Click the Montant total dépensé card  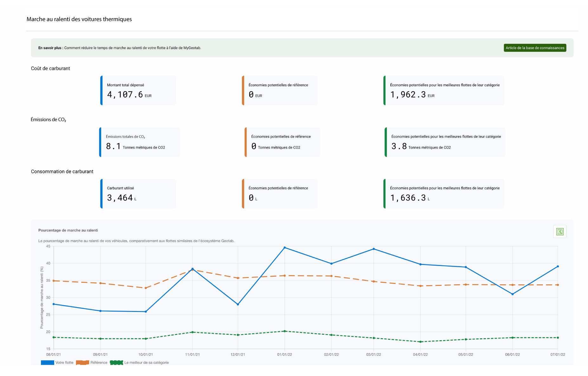[138, 90]
